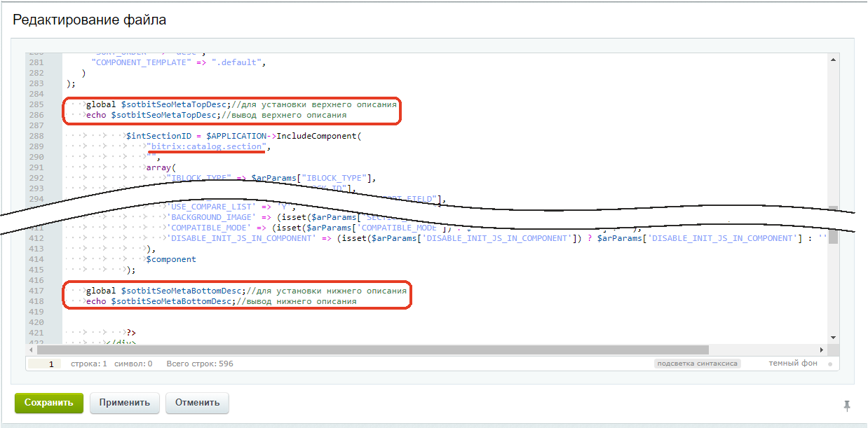Image resolution: width=868 pixels, height=428 pixels.
Task: Toggle темный фон dark background
Action: tap(793, 364)
